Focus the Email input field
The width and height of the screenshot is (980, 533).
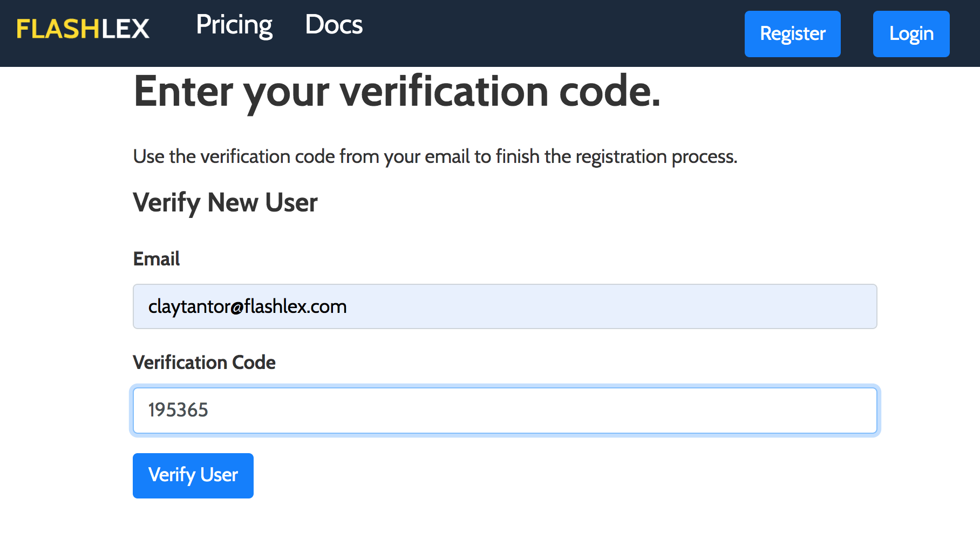coord(505,306)
